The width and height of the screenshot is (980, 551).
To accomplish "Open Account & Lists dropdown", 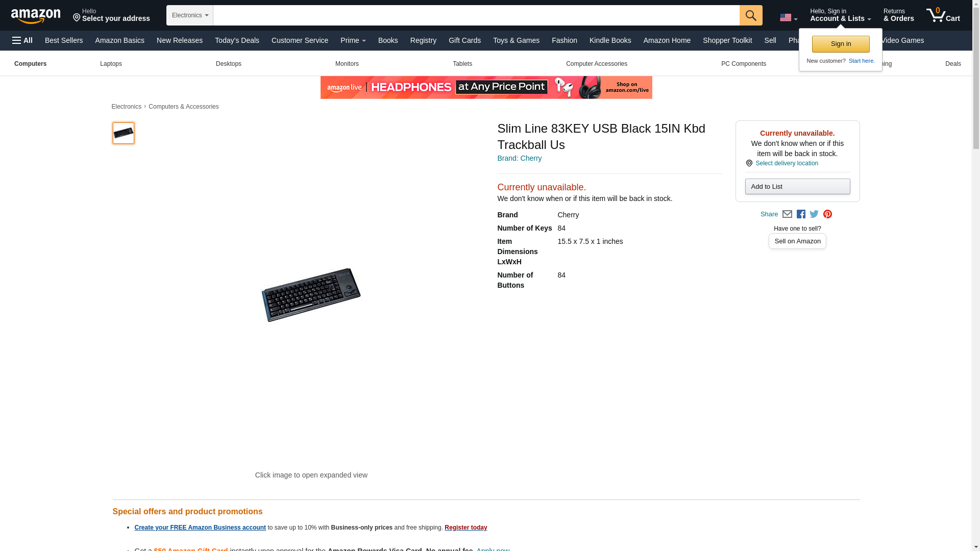I will pyautogui.click(x=840, y=15).
